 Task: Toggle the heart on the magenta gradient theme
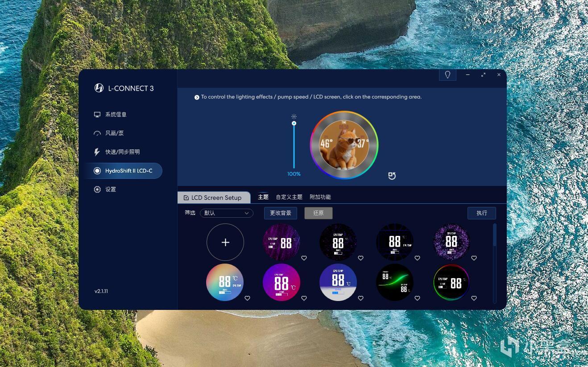[304, 298]
